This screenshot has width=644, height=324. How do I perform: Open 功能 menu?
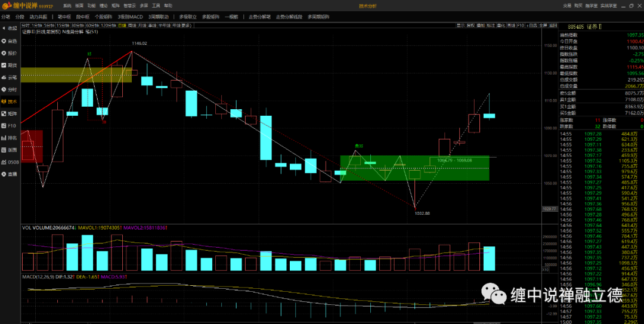[91, 6]
